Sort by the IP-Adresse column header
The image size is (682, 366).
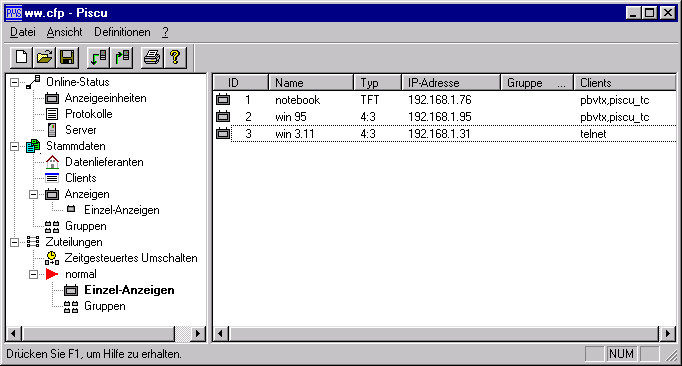tap(451, 83)
